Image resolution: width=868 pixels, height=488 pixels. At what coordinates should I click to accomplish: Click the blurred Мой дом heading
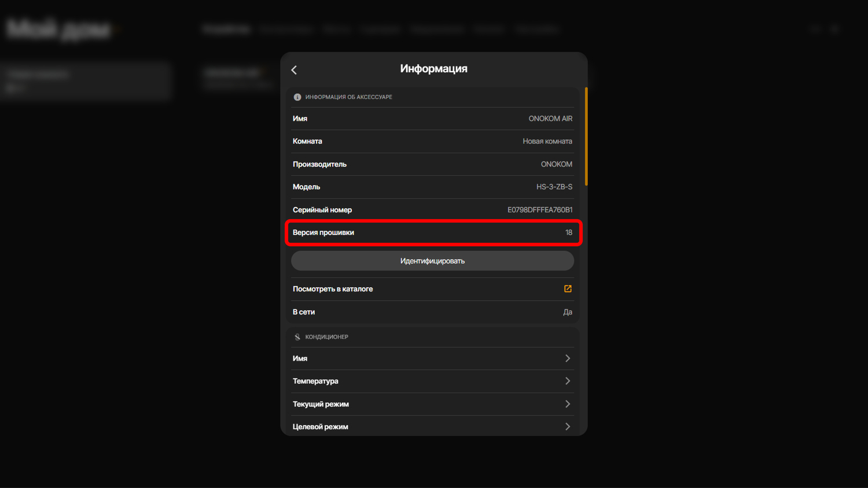tap(59, 29)
